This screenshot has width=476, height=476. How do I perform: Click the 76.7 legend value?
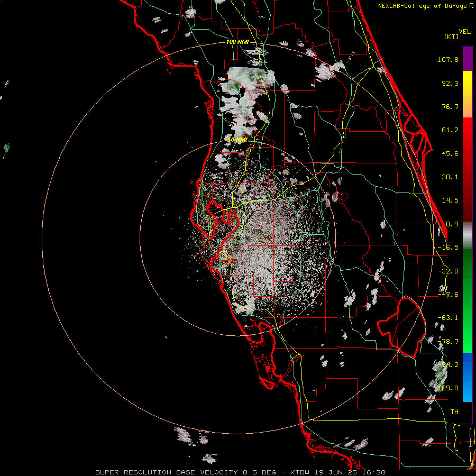450,106
